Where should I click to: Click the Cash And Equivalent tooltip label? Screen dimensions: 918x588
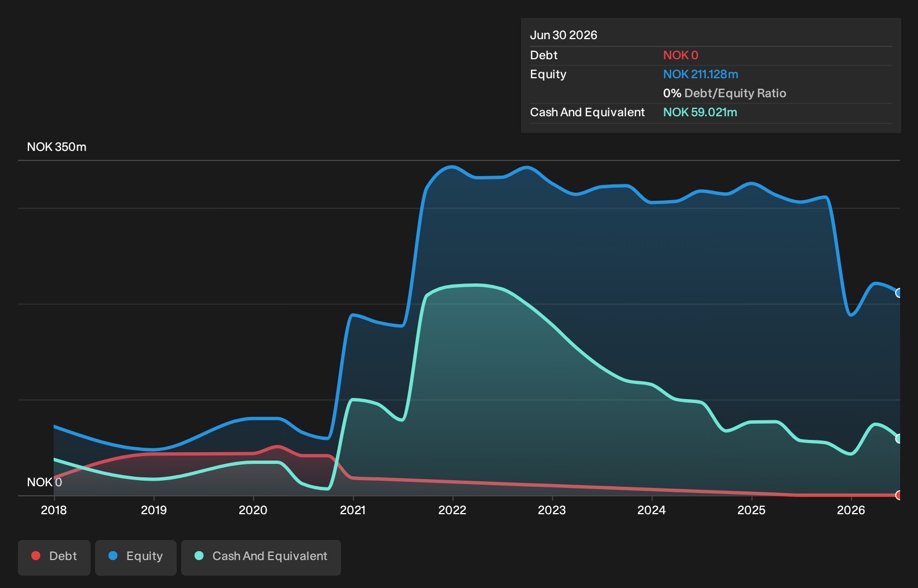click(587, 112)
